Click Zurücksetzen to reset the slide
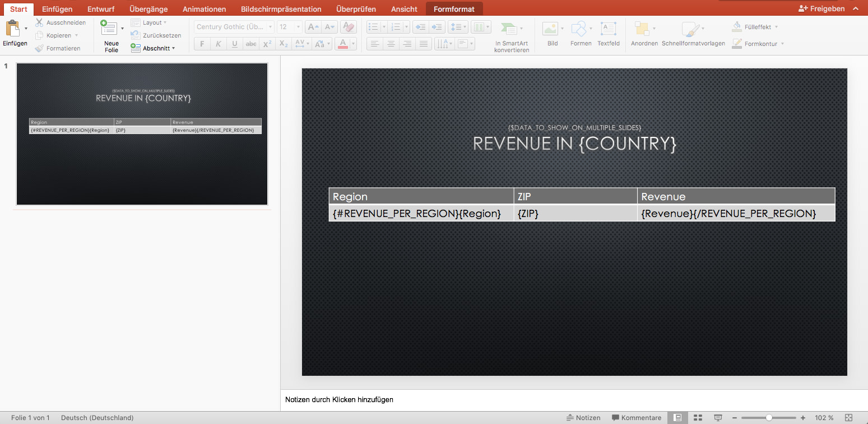This screenshot has height=424, width=868. 156,35
